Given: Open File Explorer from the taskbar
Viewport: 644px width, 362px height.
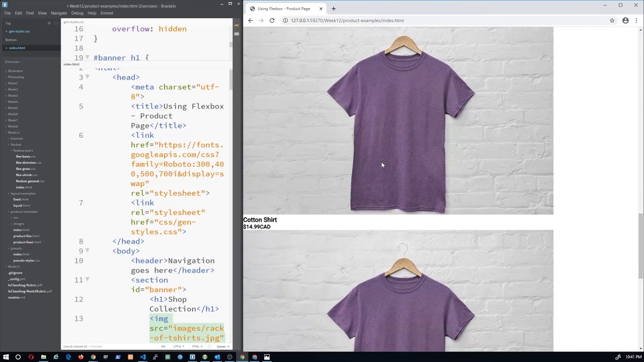Looking at the screenshot, I should (x=43, y=357).
